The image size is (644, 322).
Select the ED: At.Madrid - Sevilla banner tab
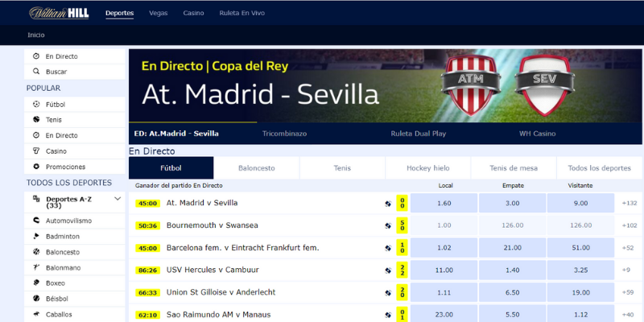click(176, 134)
